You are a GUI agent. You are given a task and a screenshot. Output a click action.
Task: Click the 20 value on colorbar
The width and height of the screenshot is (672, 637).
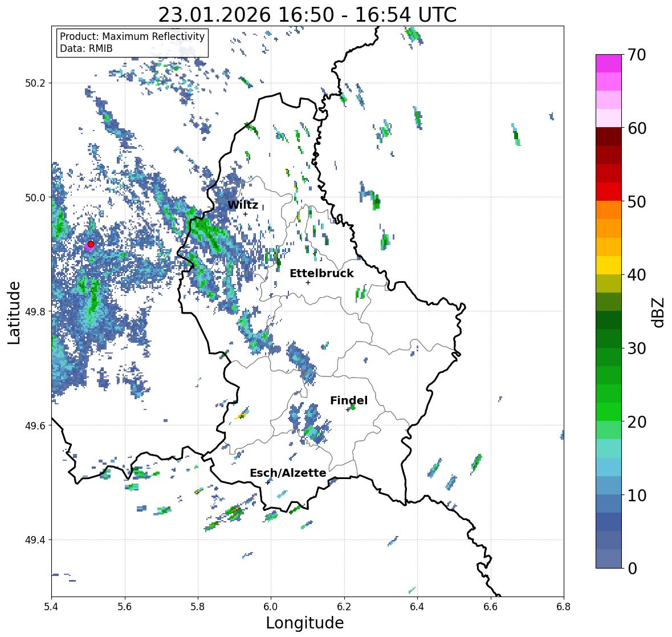[637, 422]
